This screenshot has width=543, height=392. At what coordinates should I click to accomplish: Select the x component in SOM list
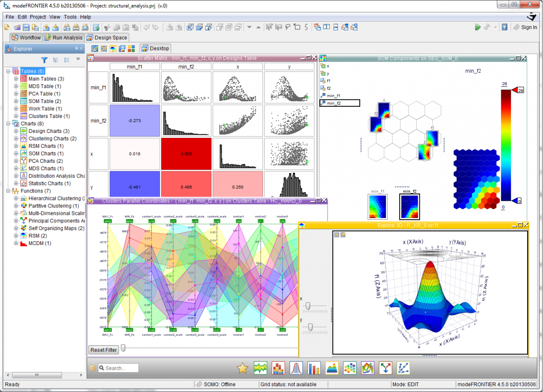click(x=328, y=66)
